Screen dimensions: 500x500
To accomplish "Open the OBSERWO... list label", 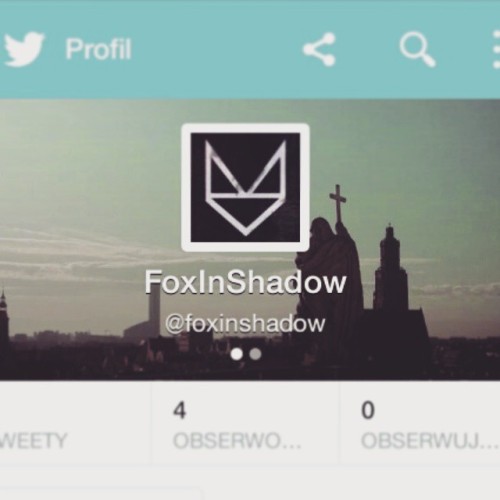I will click(237, 441).
